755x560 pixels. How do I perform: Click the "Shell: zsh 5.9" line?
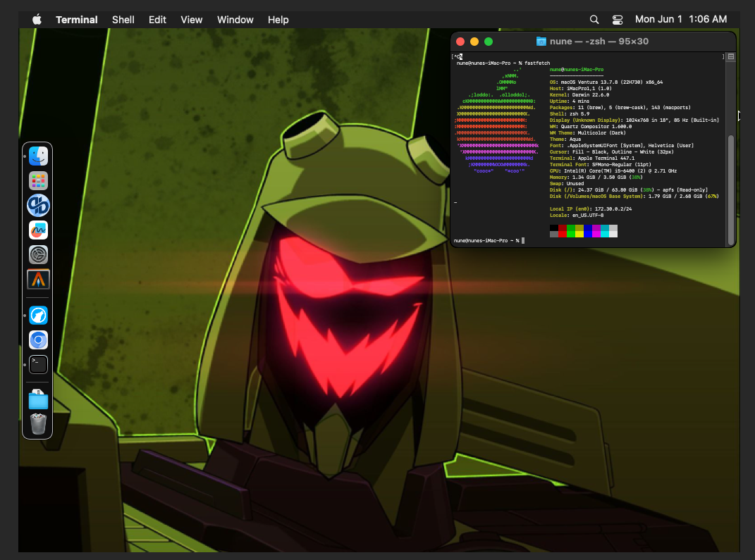[x=569, y=114]
